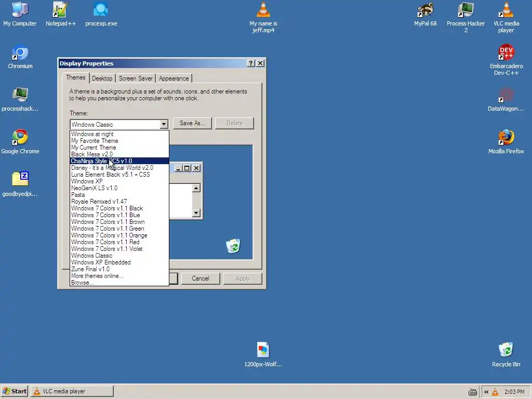Open the Embarcadero Dev-C++ shortcut
Image resolution: width=532 pixels, height=399 pixels.
tap(506, 60)
